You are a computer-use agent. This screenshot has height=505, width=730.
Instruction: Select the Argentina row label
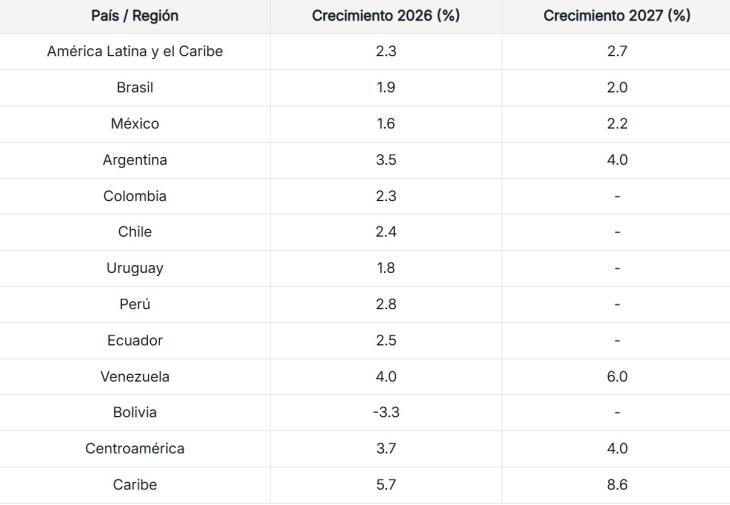click(x=135, y=160)
